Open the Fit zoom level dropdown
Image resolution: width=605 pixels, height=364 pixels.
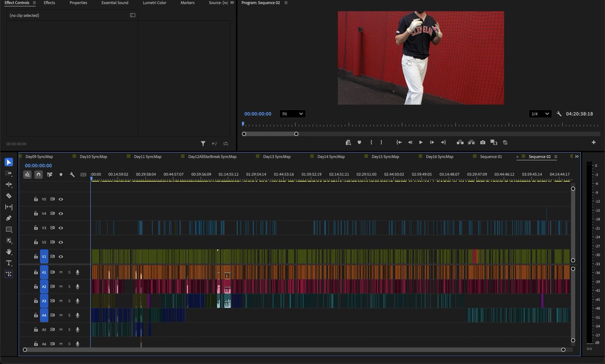pyautogui.click(x=292, y=114)
